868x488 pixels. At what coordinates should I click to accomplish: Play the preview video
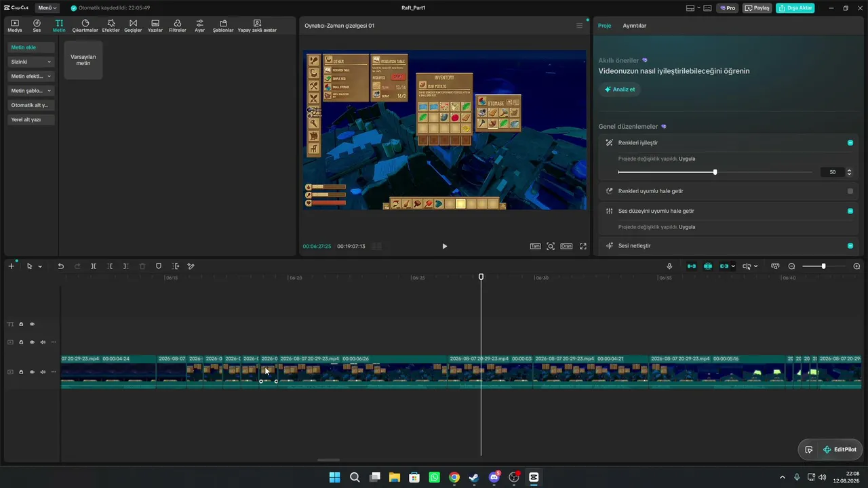click(444, 246)
